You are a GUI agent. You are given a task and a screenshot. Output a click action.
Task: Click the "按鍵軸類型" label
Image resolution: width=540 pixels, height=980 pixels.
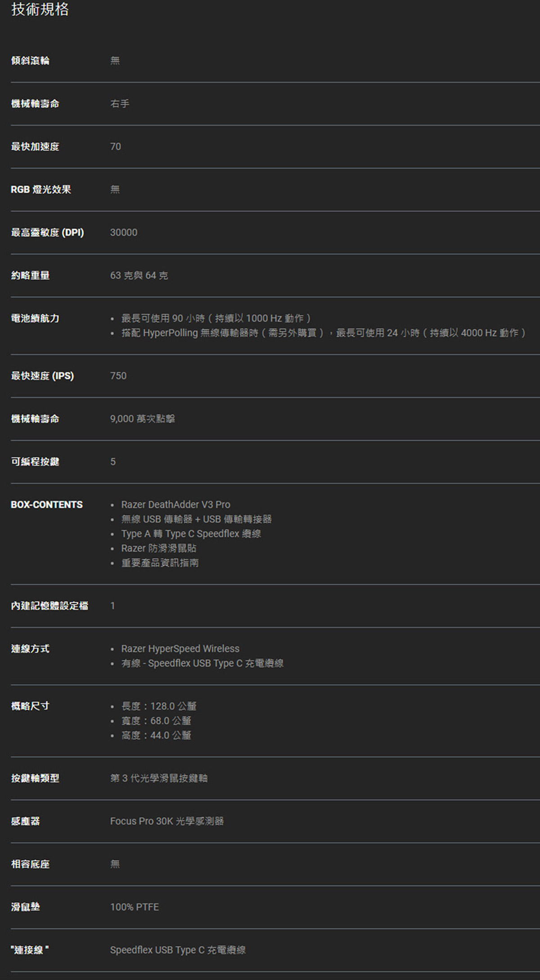[x=35, y=778]
